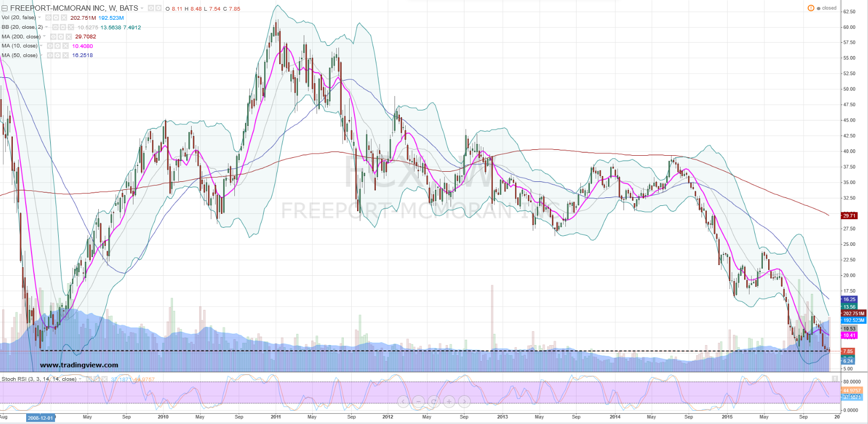The image size is (868, 424).
Task: Click the FREEPORT-MCMORAN INC, W, BATS symbol title
Action: 74,9
